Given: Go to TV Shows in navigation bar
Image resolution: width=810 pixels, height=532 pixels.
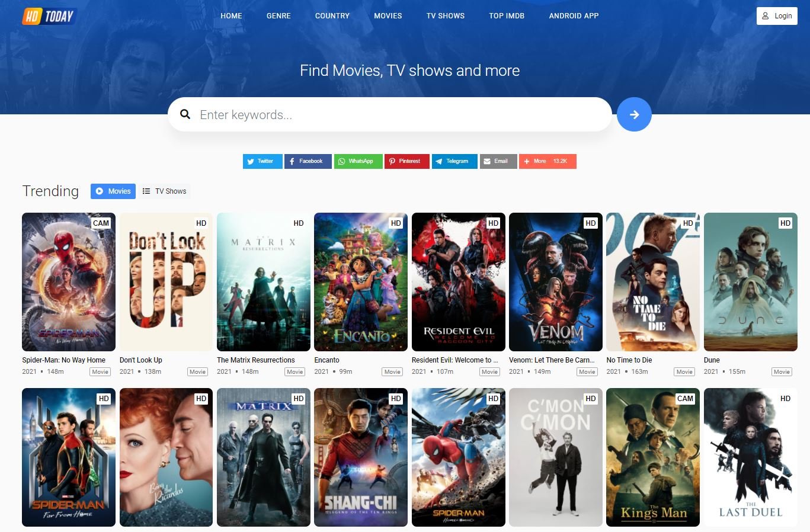Looking at the screenshot, I should [446, 16].
